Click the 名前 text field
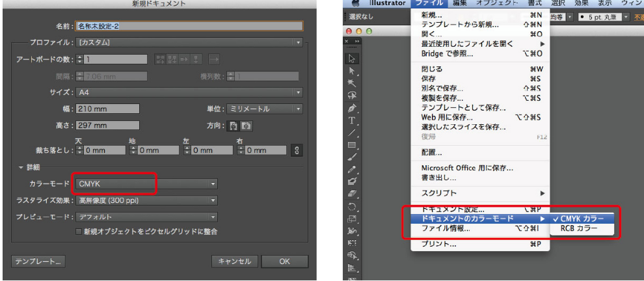The image size is (644, 281). (190, 26)
